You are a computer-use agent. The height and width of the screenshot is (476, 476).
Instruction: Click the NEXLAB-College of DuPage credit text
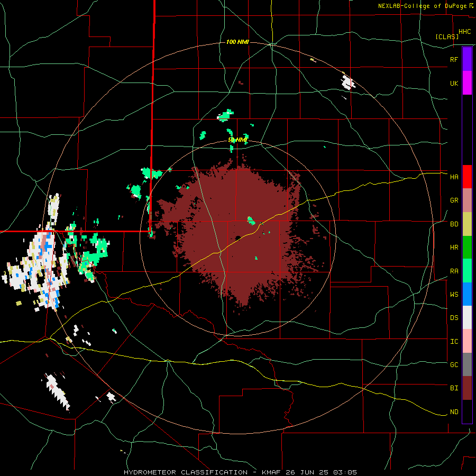[x=422, y=6]
